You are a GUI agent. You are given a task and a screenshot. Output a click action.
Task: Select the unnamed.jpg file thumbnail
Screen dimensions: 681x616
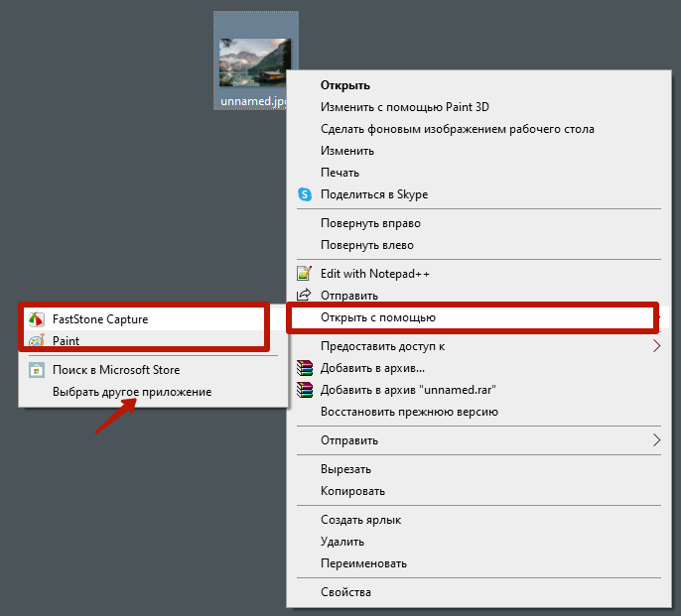click(x=254, y=62)
